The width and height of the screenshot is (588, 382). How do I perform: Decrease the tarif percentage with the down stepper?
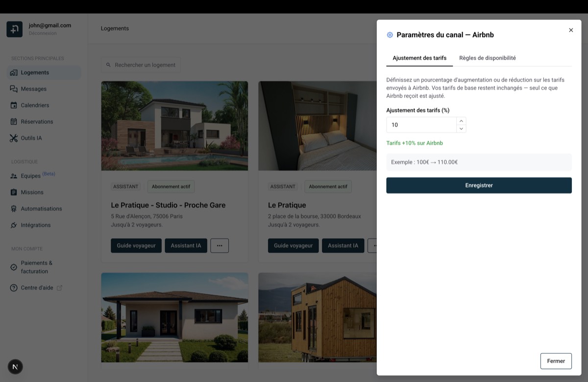pos(461,128)
